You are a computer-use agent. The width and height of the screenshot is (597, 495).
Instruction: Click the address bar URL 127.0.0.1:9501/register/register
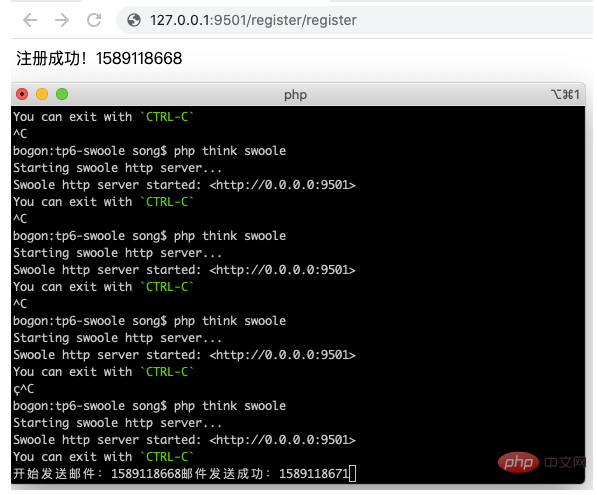[253, 20]
